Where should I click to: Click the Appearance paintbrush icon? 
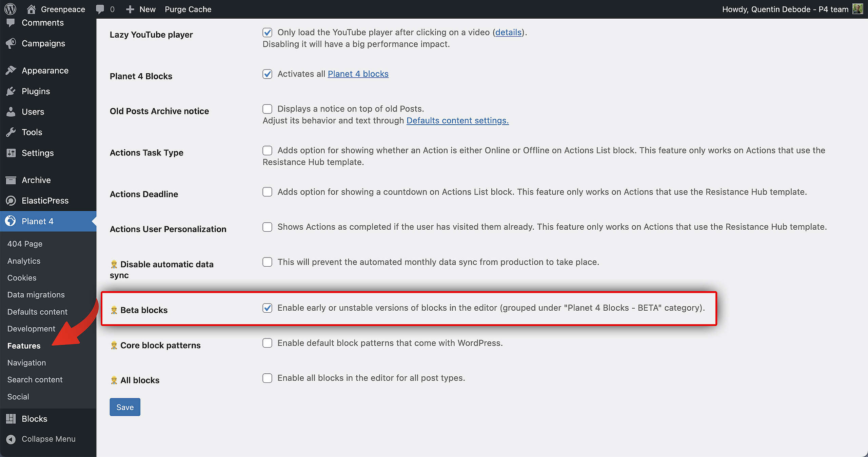coord(11,70)
